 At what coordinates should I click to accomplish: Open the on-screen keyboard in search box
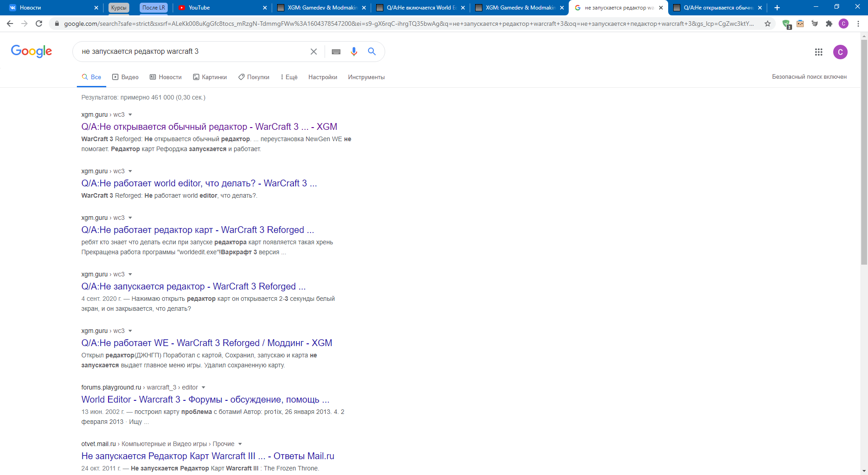336,52
